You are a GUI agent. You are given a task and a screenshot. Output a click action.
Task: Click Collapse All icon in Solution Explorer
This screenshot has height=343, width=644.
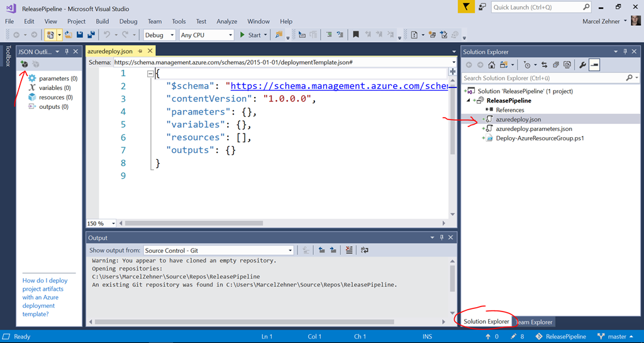[555, 65]
